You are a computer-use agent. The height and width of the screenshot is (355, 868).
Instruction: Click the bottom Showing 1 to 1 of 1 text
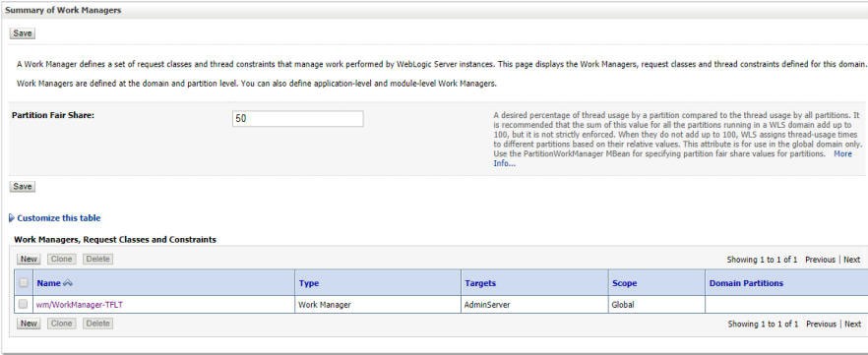point(763,325)
